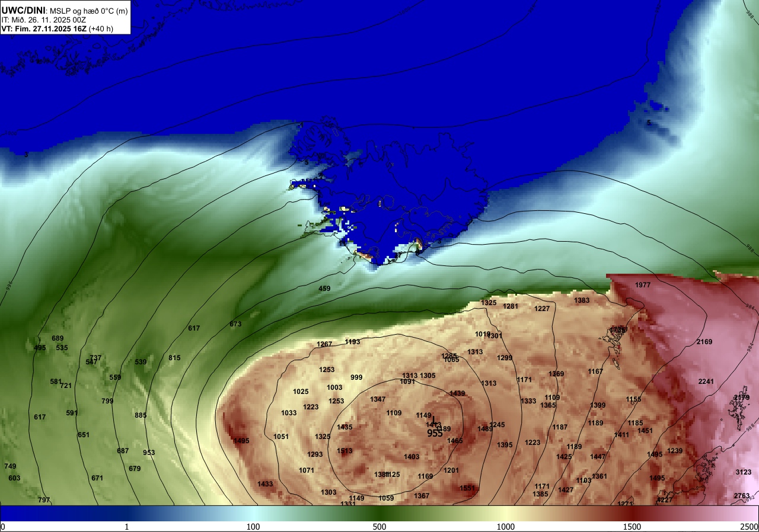Click the 1403 height value
759x532 pixels.
tap(412, 457)
